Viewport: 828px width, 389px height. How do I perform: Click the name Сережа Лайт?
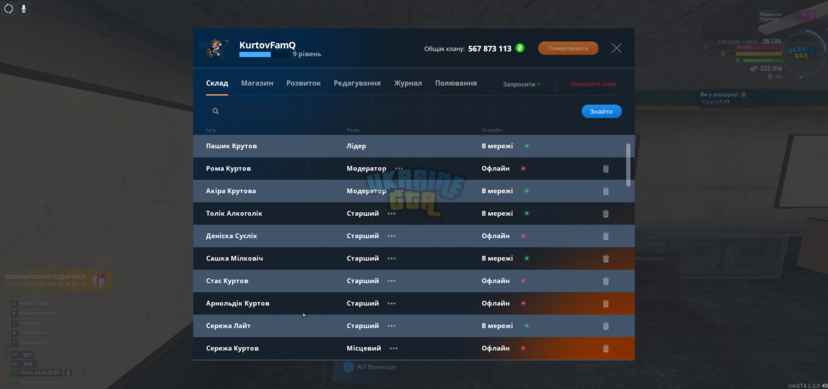228,326
